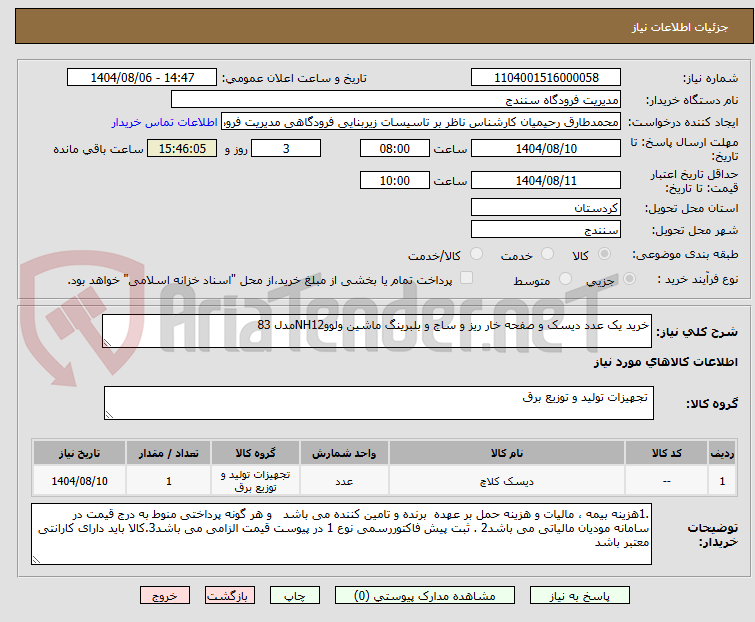Click the نام کالا column header
The height and width of the screenshot is (622, 755).
pyautogui.click(x=507, y=454)
